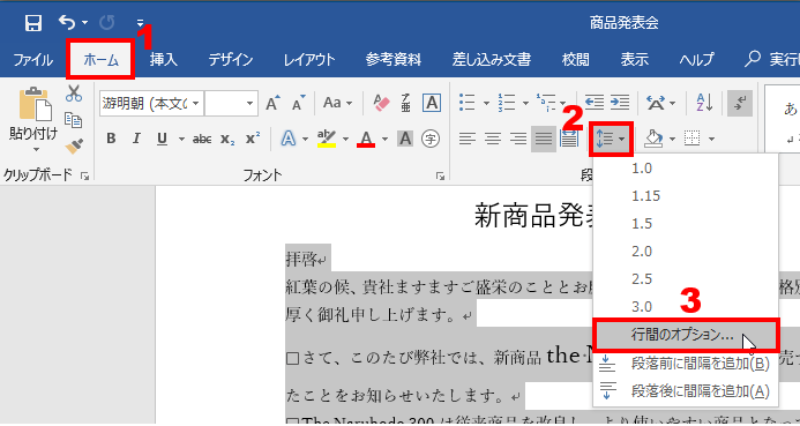Select the Format Painter brush
800x426 pixels.
pyautogui.click(x=74, y=146)
